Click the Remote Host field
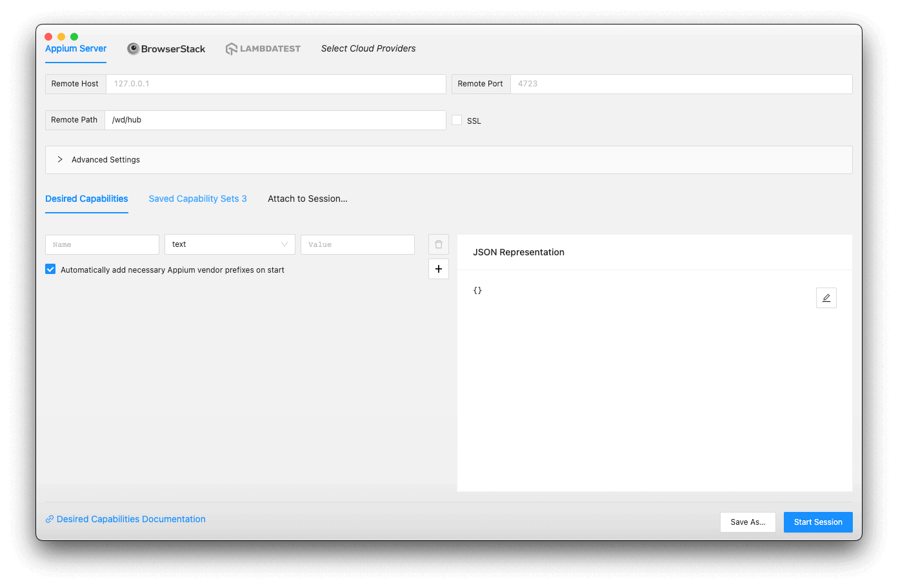 (x=275, y=84)
